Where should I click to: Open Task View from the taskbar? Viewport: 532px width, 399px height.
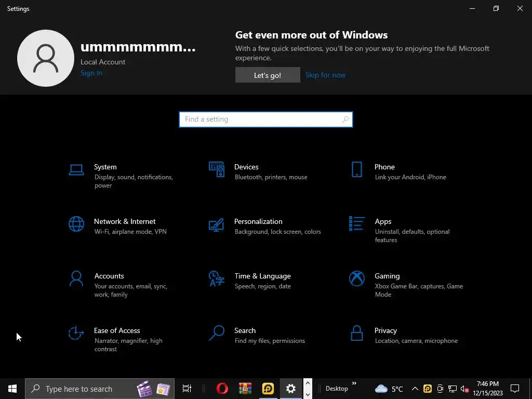point(187,389)
